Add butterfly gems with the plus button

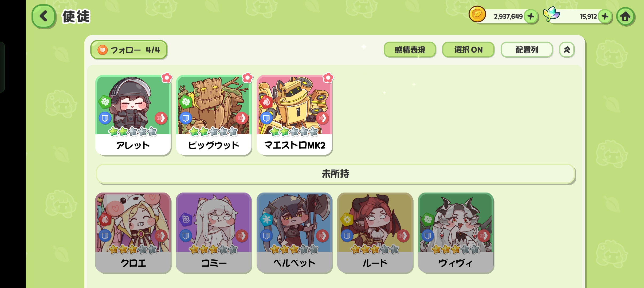(x=605, y=17)
